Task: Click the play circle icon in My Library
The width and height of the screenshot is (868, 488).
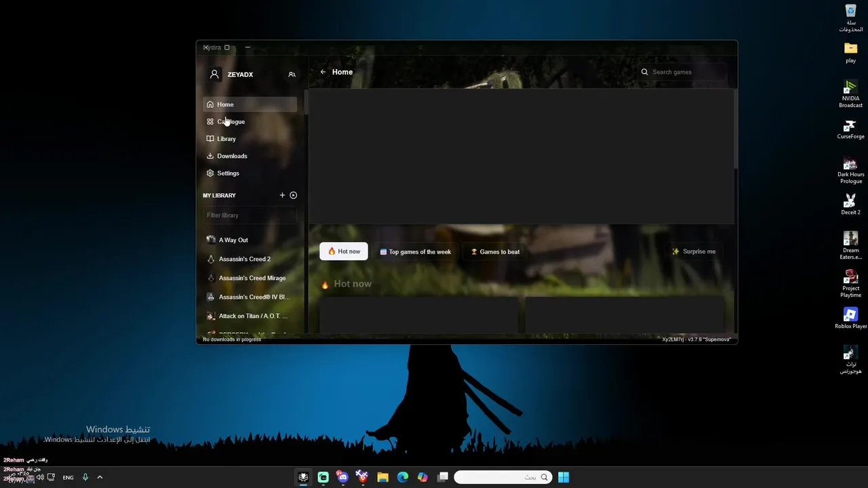Action: tap(293, 195)
